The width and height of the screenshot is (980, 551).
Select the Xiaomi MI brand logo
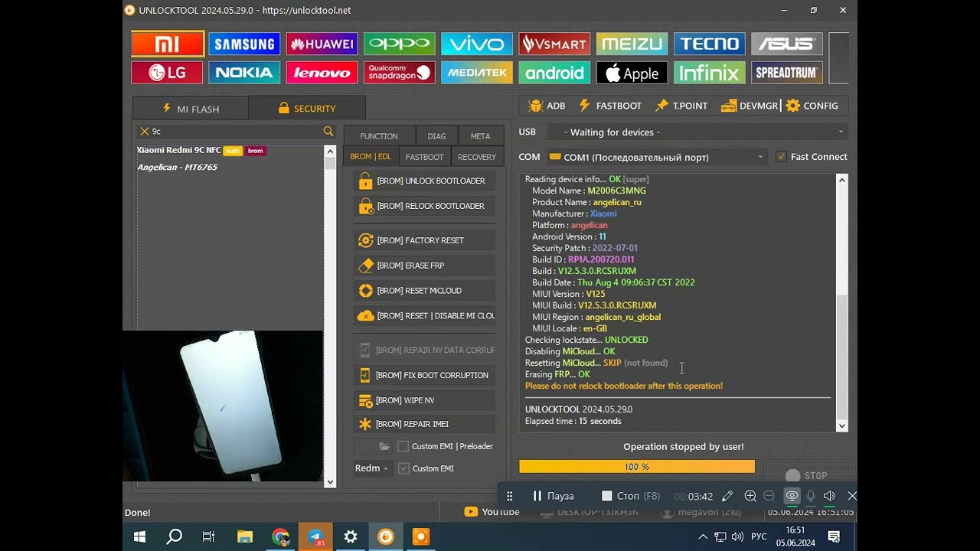168,44
